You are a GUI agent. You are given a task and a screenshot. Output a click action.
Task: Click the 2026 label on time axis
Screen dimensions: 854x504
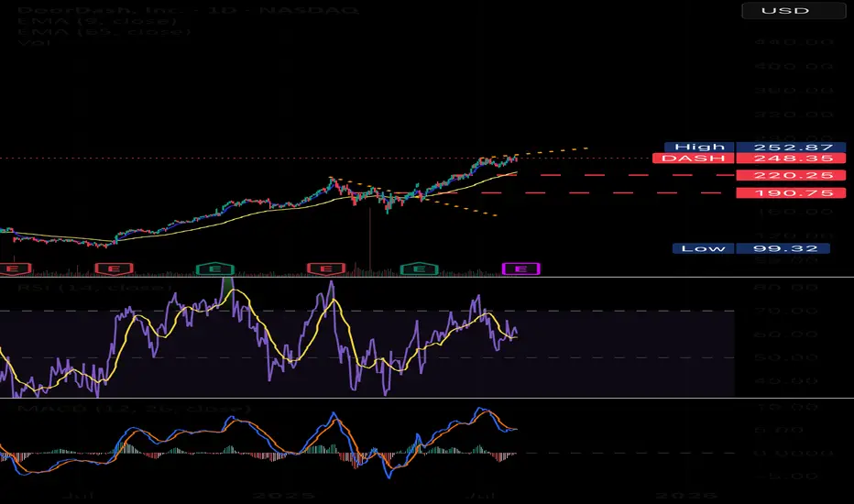[x=686, y=495]
